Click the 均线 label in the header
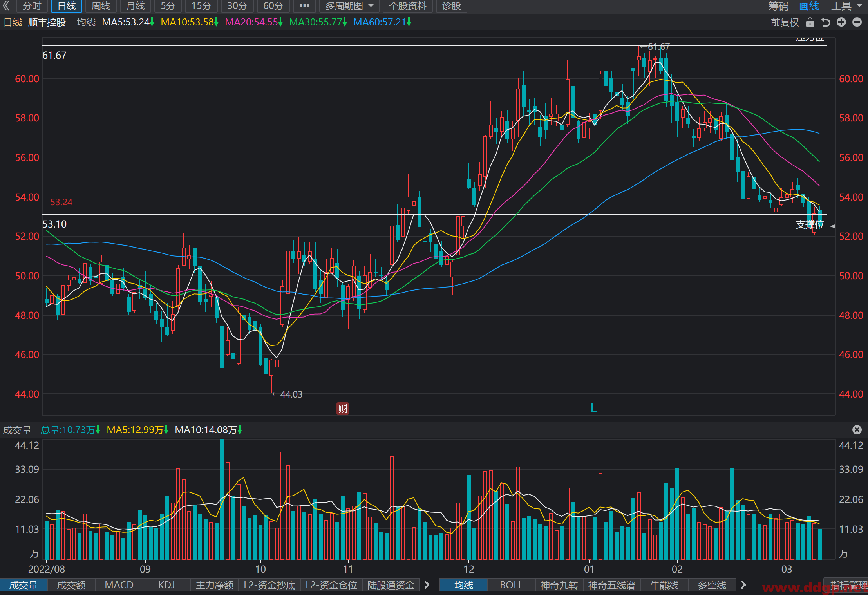The image size is (868, 595). click(x=86, y=22)
